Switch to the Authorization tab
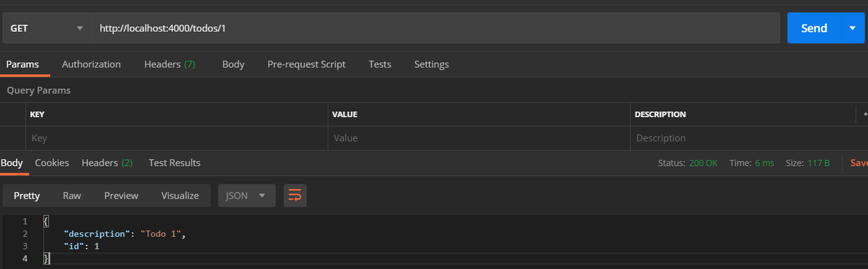Image resolution: width=868 pixels, height=269 pixels. click(92, 64)
